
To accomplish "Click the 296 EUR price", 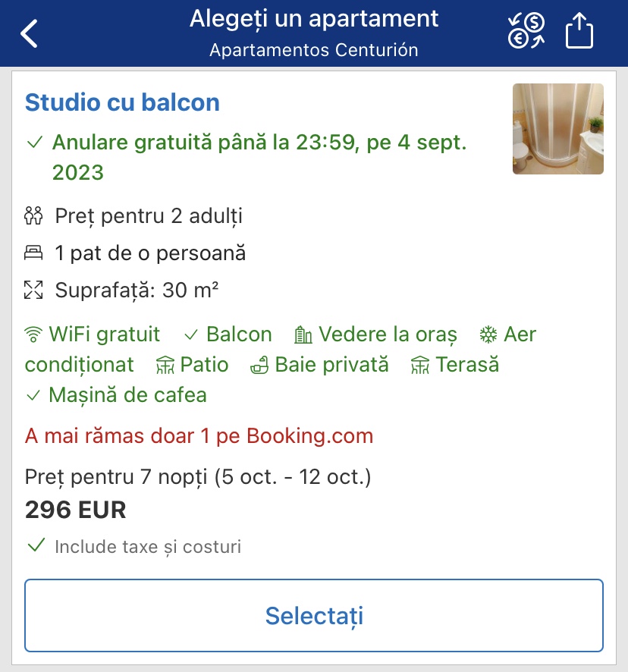I will (75, 510).
